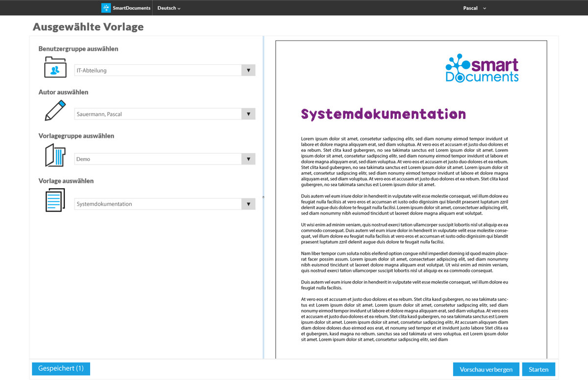Expand the Autor dropdown arrow
The image size is (588, 383).
pos(248,114)
